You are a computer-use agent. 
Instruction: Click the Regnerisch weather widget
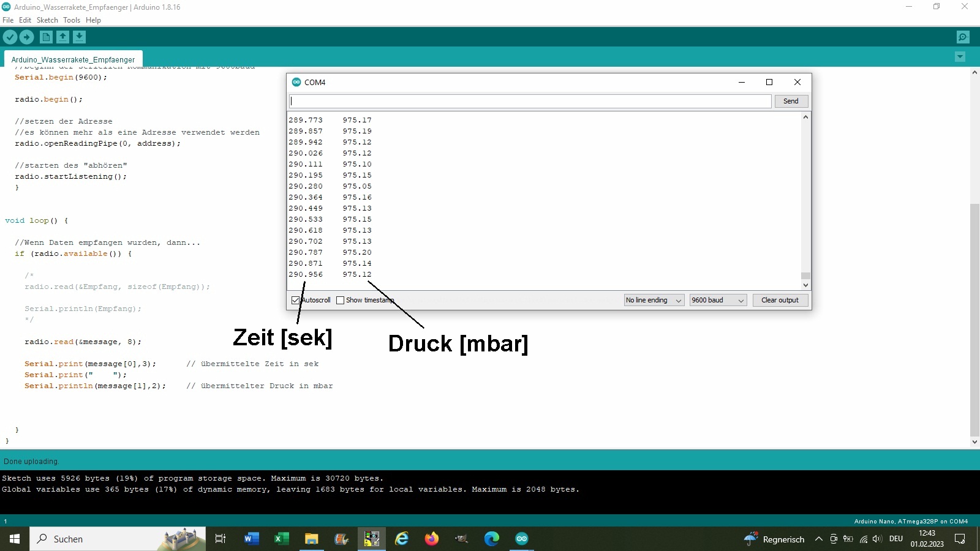pos(774,539)
